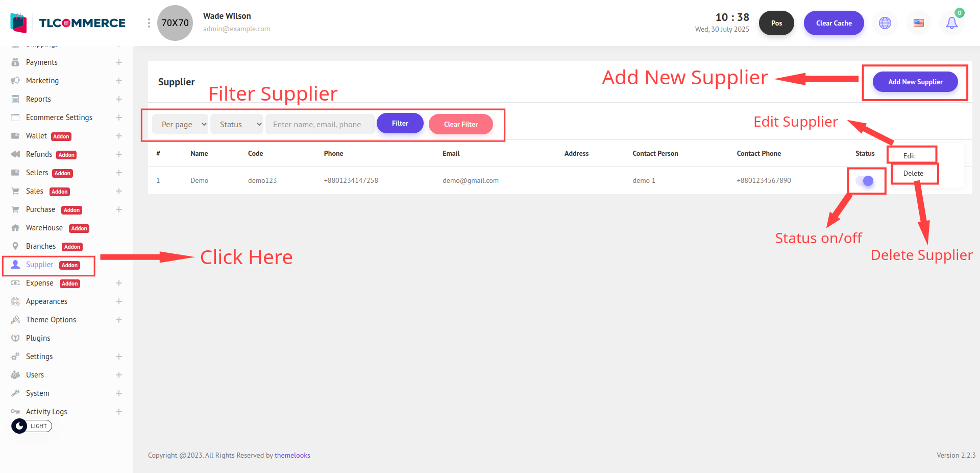This screenshot has width=980, height=473.
Task: Click the notification bell icon
Action: (x=951, y=23)
